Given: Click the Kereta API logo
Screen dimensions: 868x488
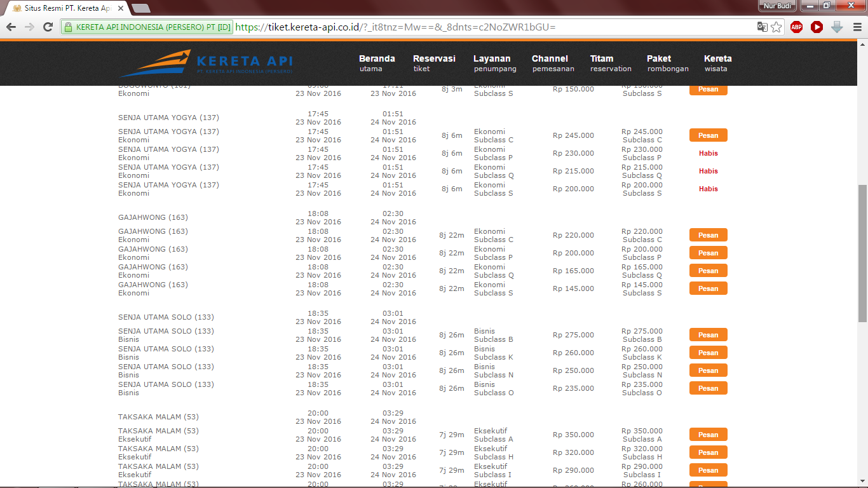Looking at the screenshot, I should pyautogui.click(x=207, y=63).
